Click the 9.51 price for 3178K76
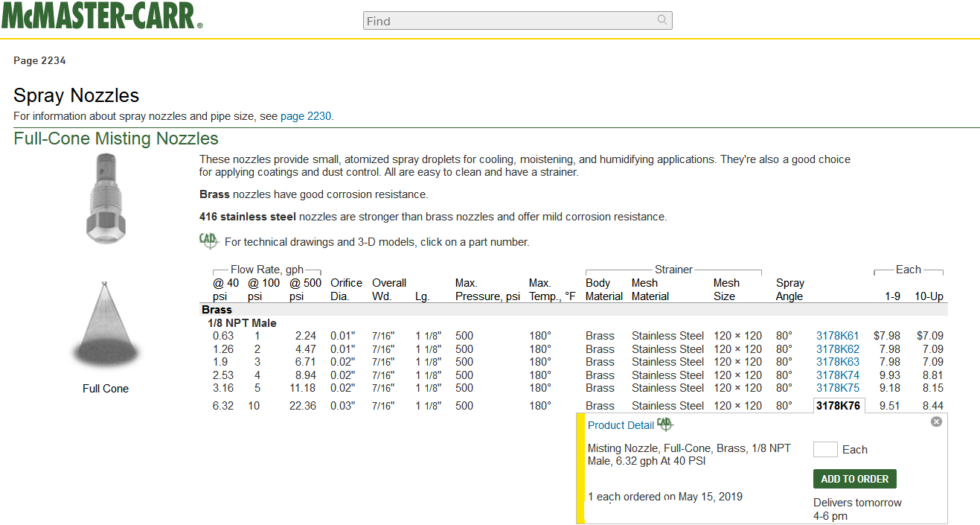This screenshot has width=980, height=525. click(x=890, y=406)
